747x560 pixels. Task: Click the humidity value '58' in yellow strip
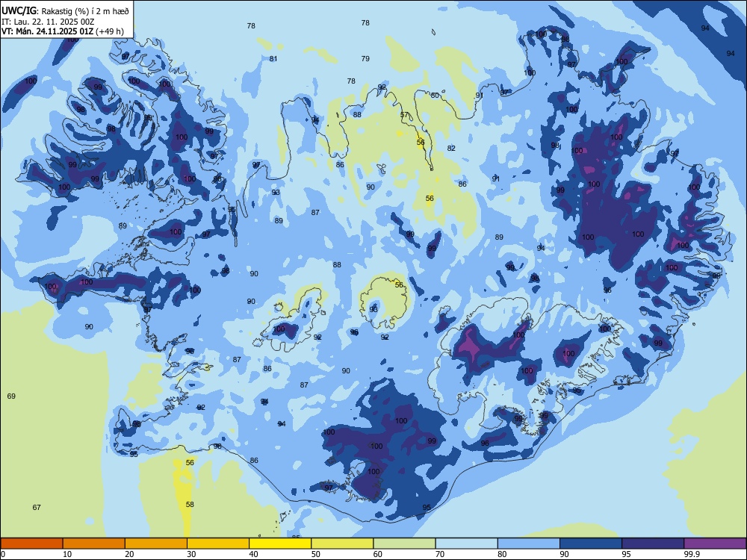point(190,504)
